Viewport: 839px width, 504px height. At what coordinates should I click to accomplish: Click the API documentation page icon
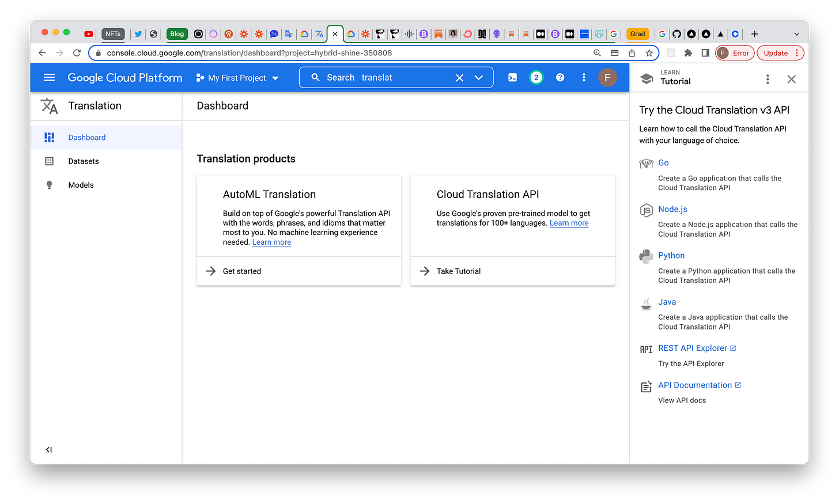click(x=647, y=387)
